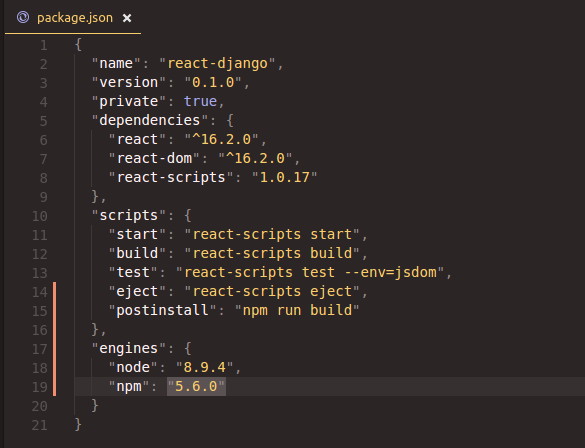Click line number 10 in gutter
Viewport: 585px width, 448px height.
click(x=40, y=216)
